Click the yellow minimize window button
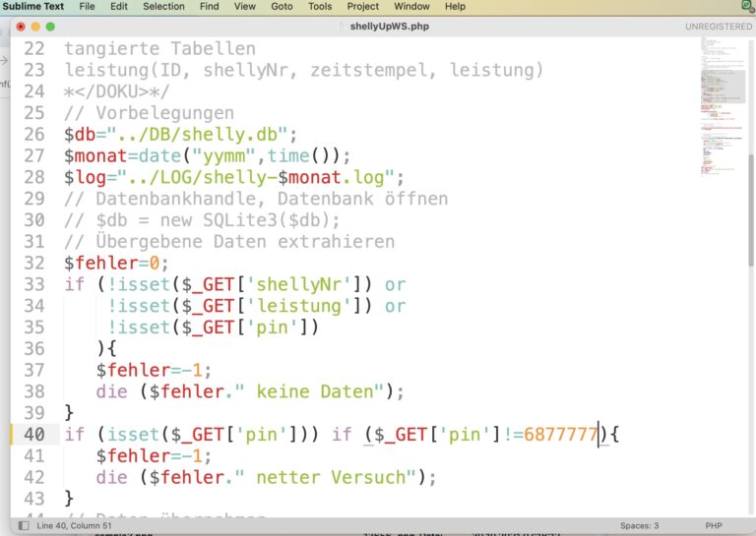This screenshot has width=756, height=536. [36, 26]
